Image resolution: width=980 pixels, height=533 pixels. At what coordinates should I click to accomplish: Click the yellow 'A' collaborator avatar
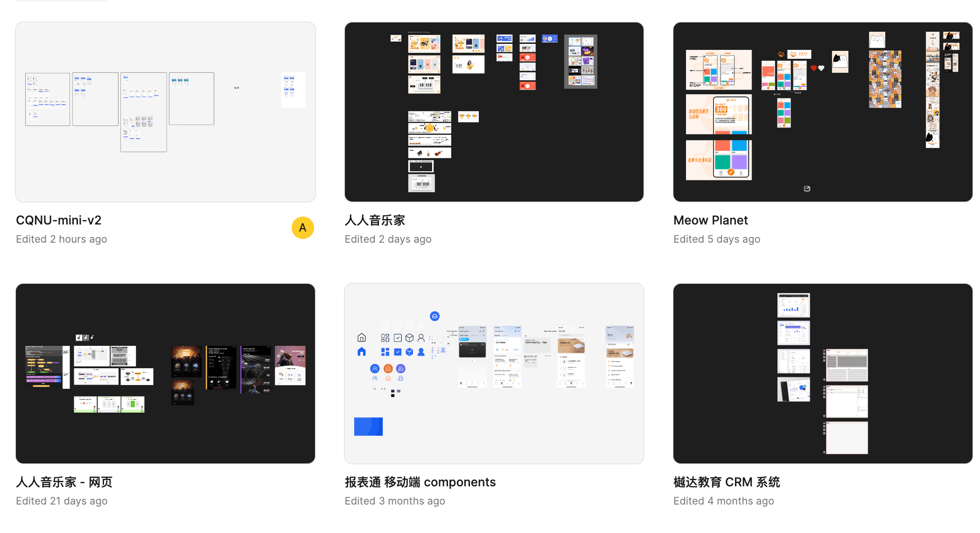click(x=302, y=228)
